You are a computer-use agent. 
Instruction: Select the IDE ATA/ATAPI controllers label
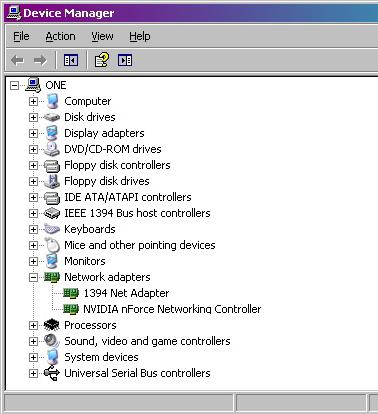coord(128,197)
